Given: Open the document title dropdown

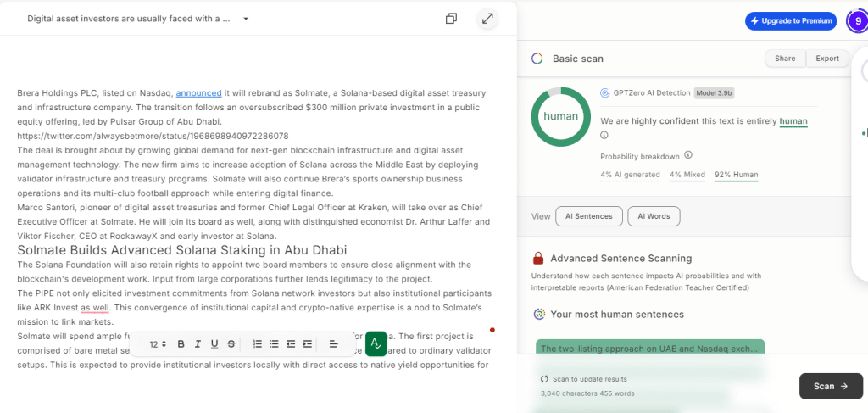Looking at the screenshot, I should point(246,19).
